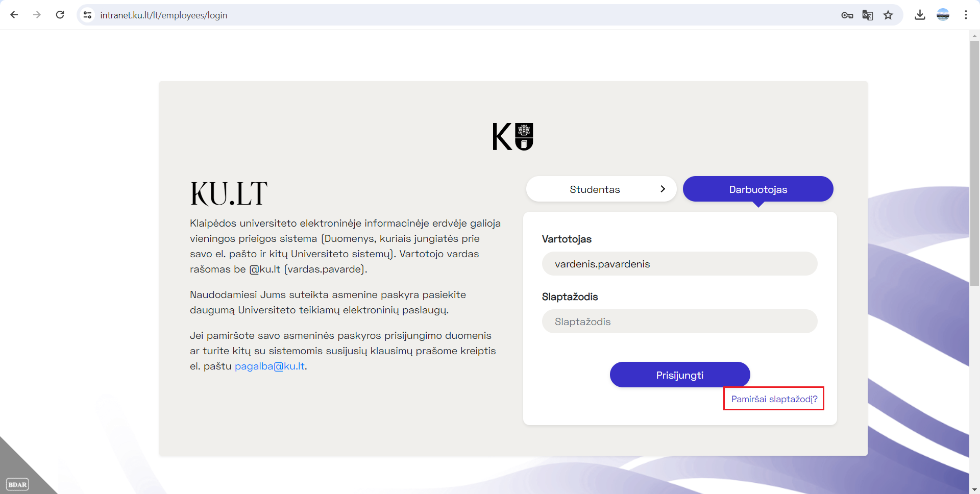Focus the Vartotojas username field

pyautogui.click(x=679, y=264)
